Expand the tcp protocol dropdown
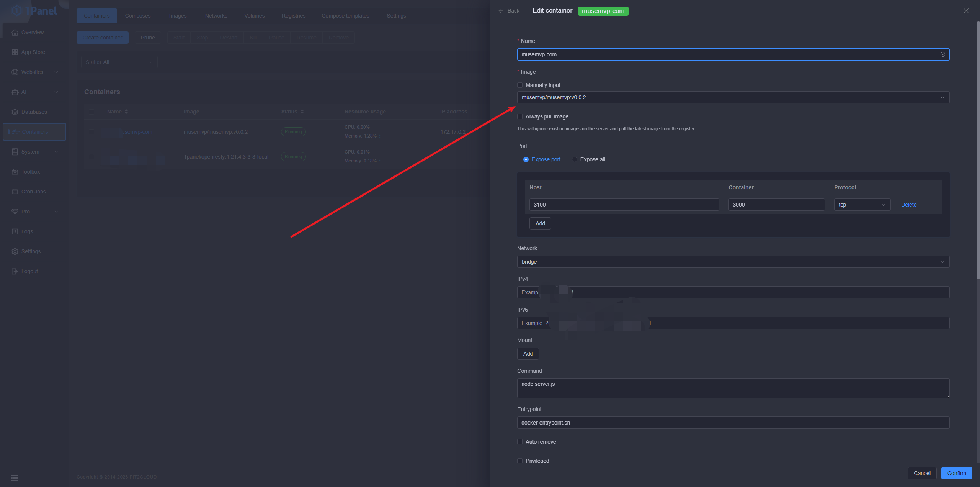980x487 pixels. point(862,205)
